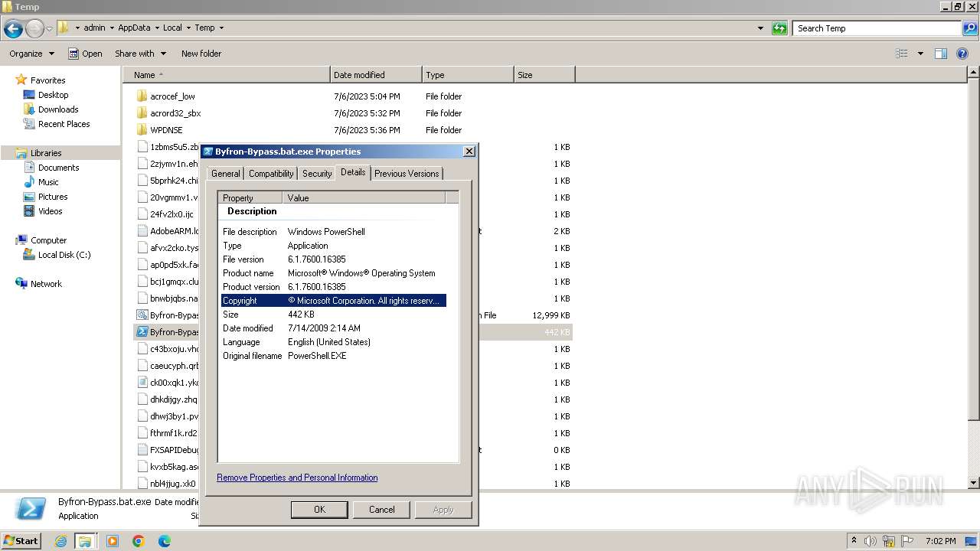
Task: Select the Original filename property row
Action: click(333, 356)
